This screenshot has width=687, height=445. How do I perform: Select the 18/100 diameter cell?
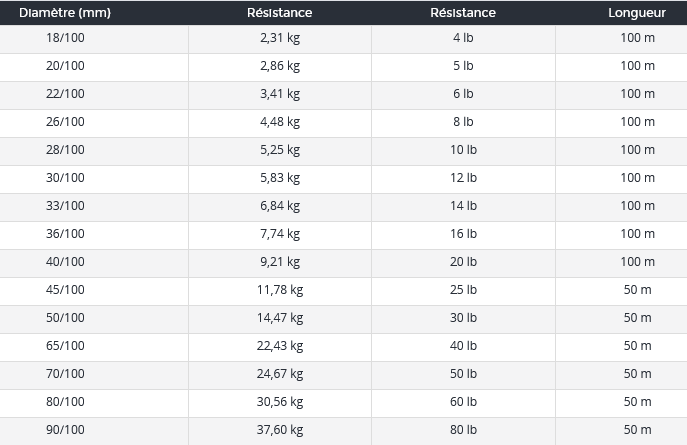[66, 38]
